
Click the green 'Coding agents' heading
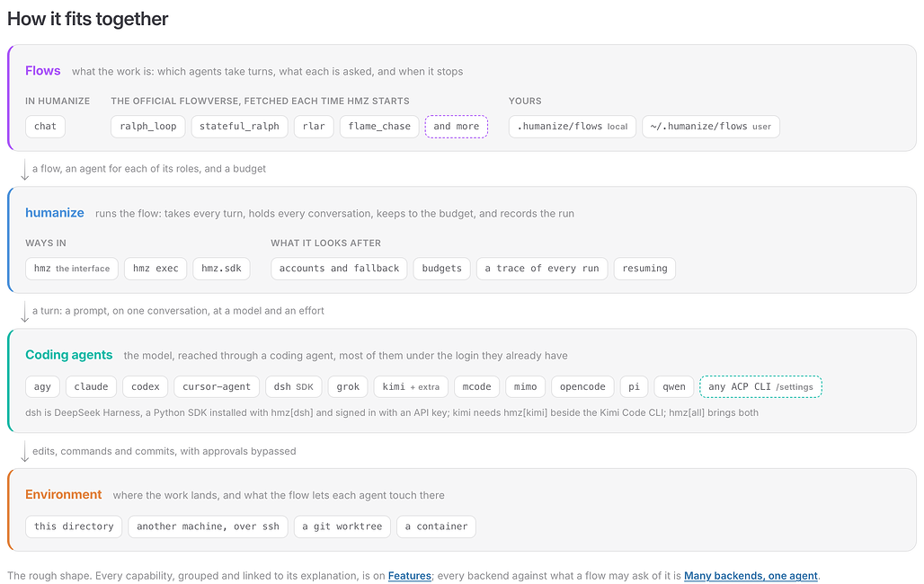[x=69, y=355]
